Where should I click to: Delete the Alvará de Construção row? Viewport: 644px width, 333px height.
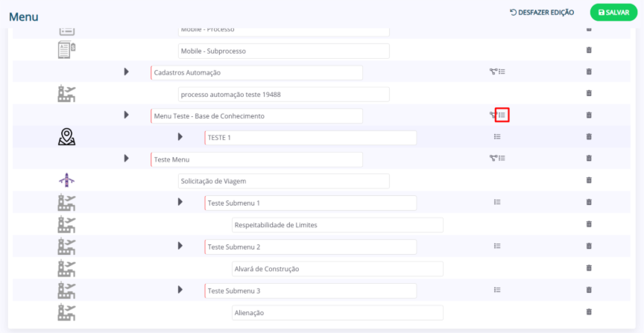point(589,267)
